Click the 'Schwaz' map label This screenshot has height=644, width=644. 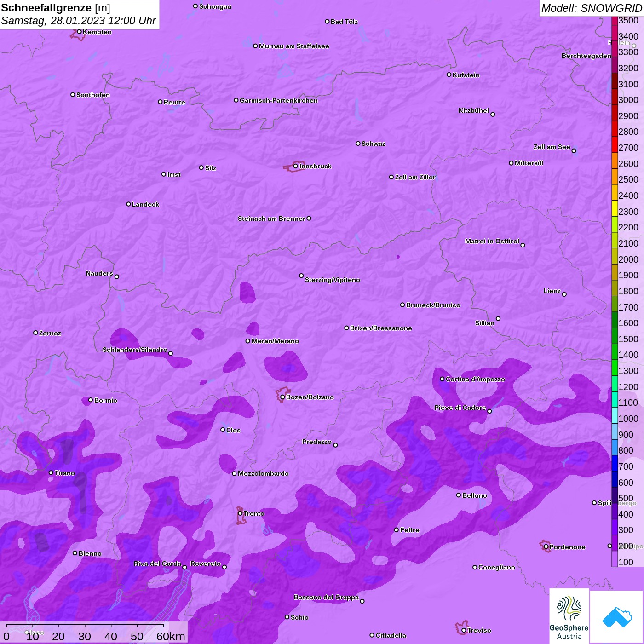374,144
